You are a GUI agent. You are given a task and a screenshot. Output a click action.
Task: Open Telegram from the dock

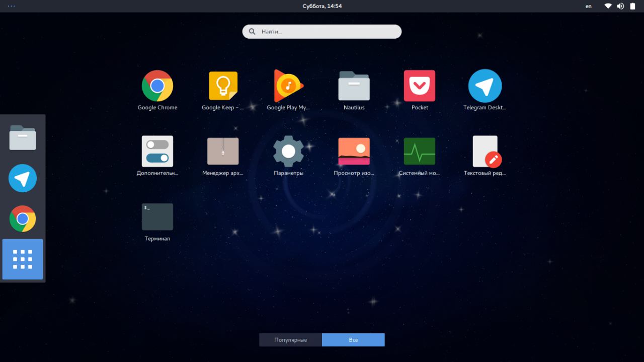tap(23, 178)
